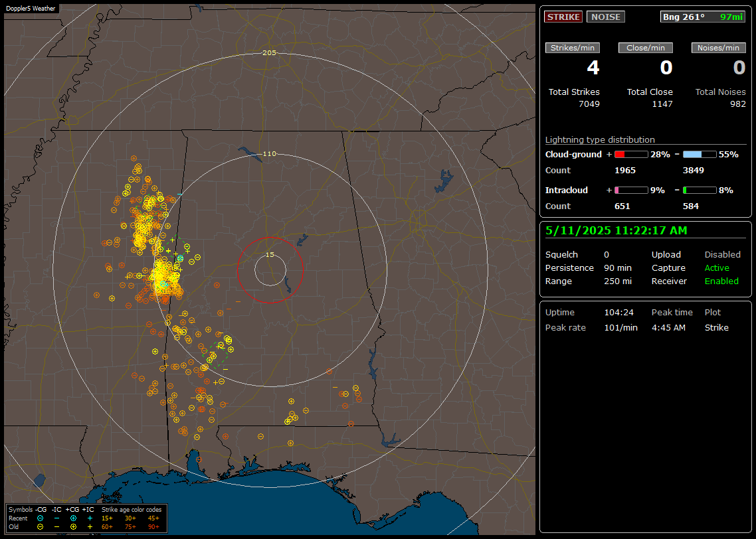Click the positive cloud-ground red bar
The width and height of the screenshot is (756, 539).
point(631,155)
